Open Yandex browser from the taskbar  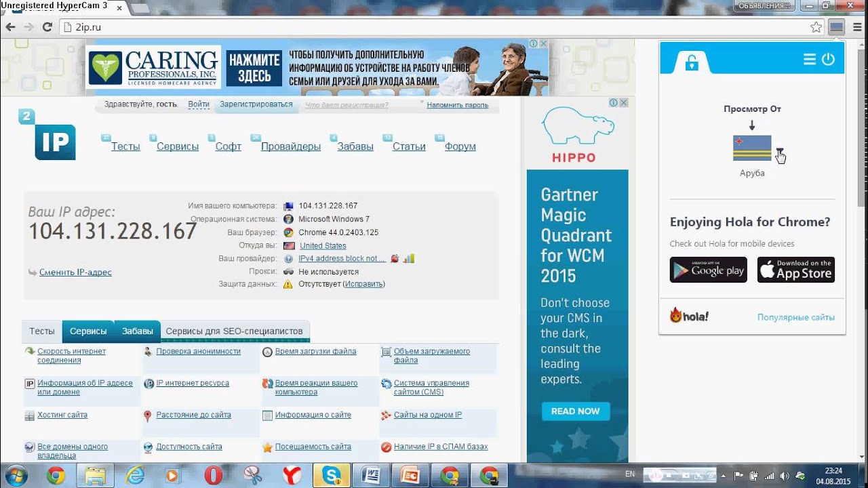pos(292,475)
